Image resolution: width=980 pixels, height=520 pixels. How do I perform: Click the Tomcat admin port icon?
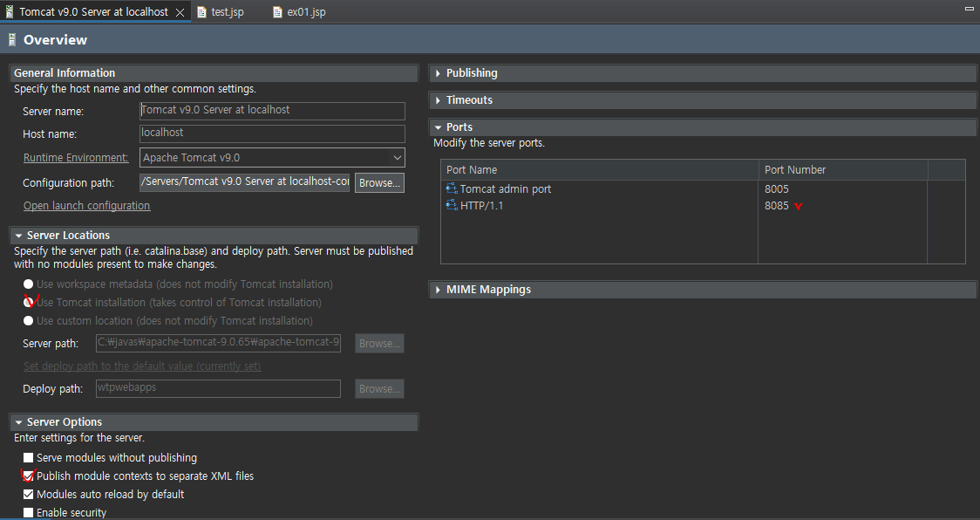[x=452, y=188]
